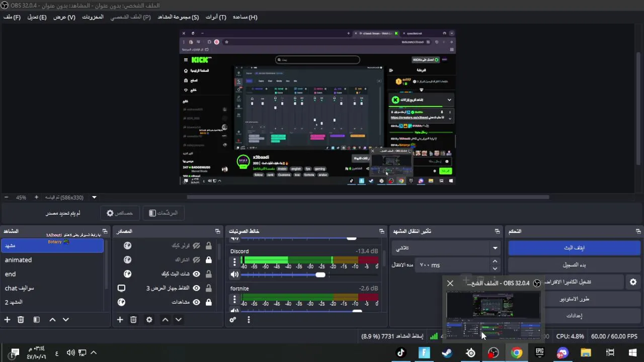
Task: Open TikTok from the taskbar
Action: [x=401, y=352]
